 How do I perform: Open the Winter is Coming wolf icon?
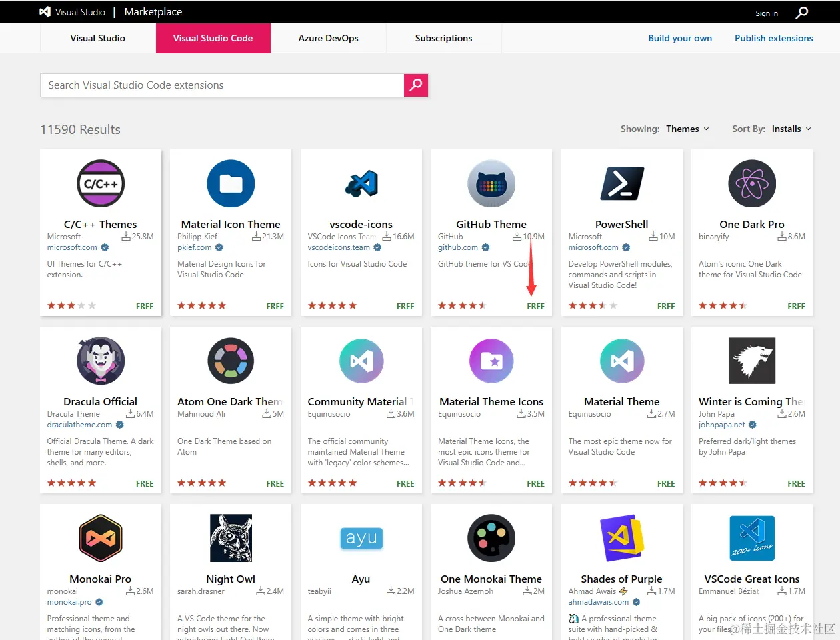[752, 361]
